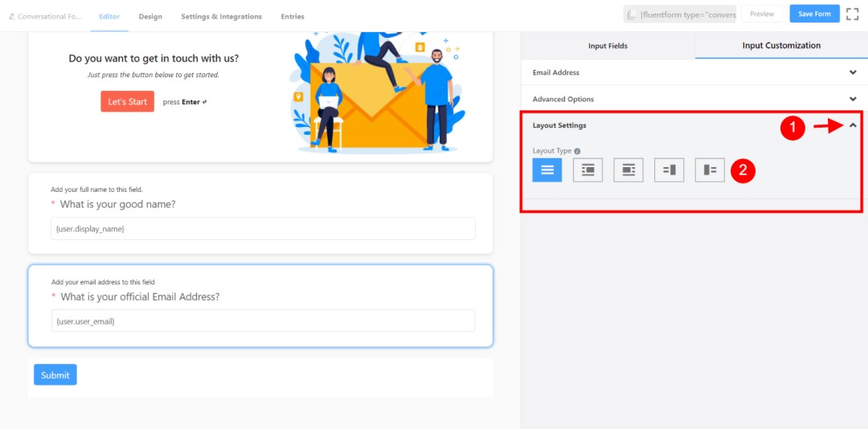
Task: Click the 'press Enter' hint text
Action: tap(184, 102)
